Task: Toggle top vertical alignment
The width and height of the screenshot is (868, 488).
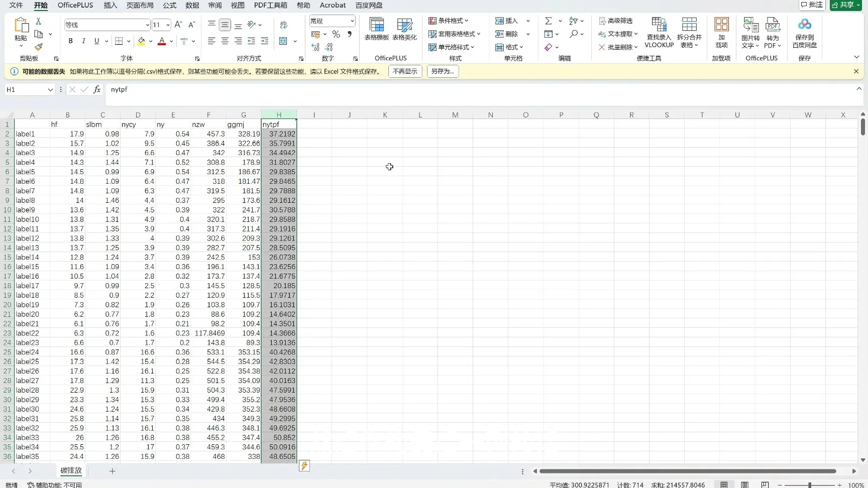Action: (211, 25)
